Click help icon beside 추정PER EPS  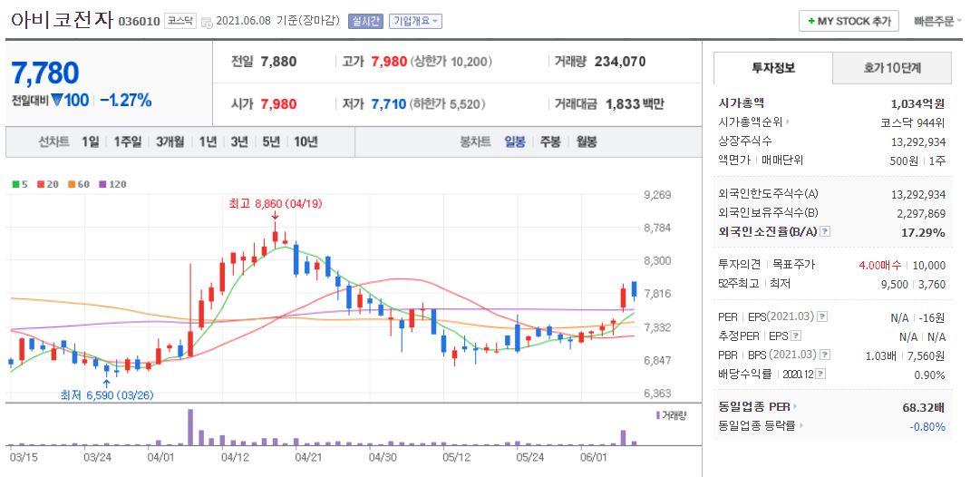796,336
